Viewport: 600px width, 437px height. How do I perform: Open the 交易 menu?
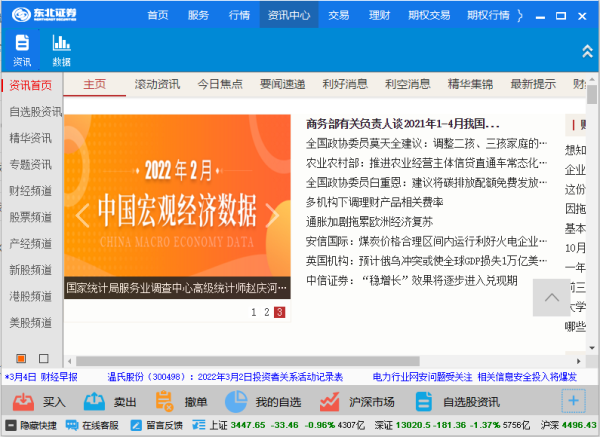(339, 15)
